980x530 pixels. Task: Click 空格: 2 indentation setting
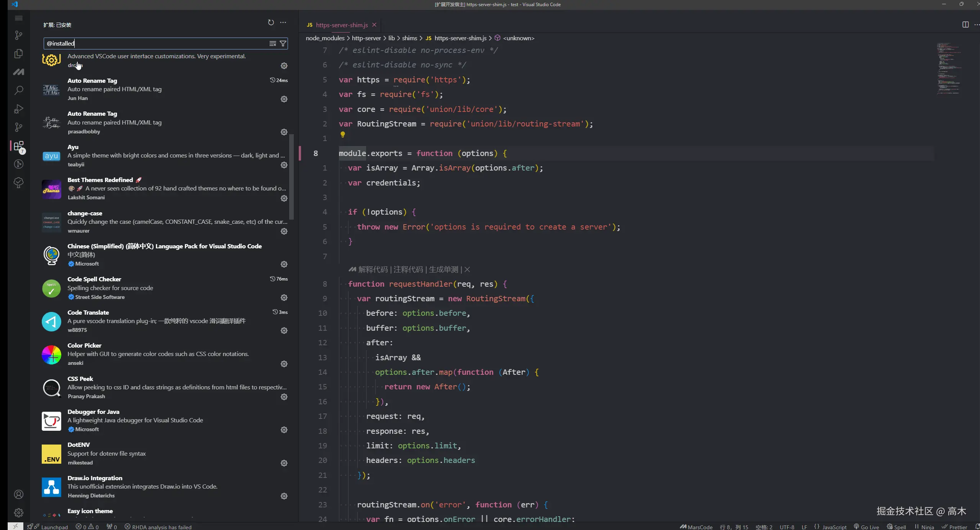(764, 527)
